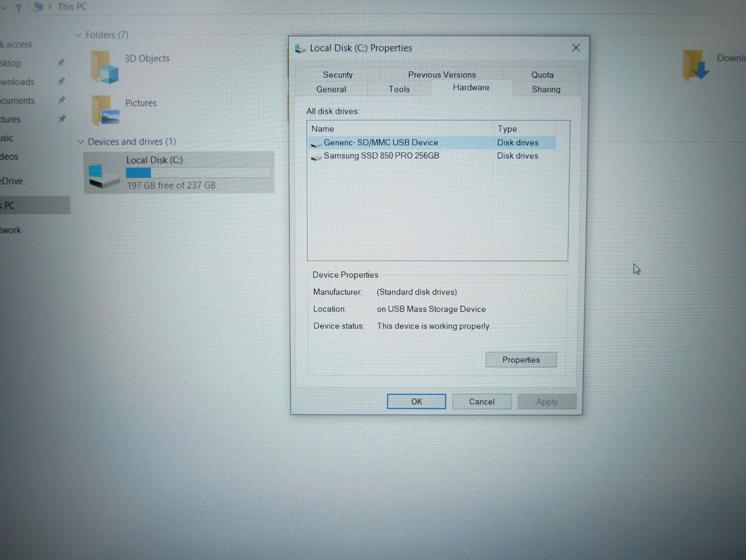Click the properties dialog title bar disk icon
The image size is (746, 560).
pos(300,48)
